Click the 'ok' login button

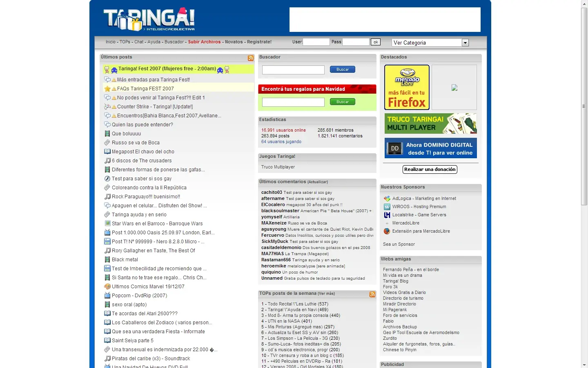coord(376,42)
